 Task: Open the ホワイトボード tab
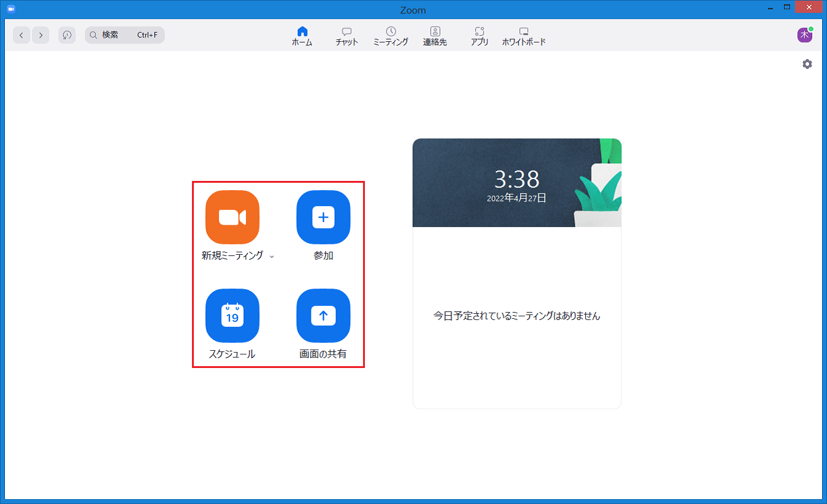tap(524, 36)
